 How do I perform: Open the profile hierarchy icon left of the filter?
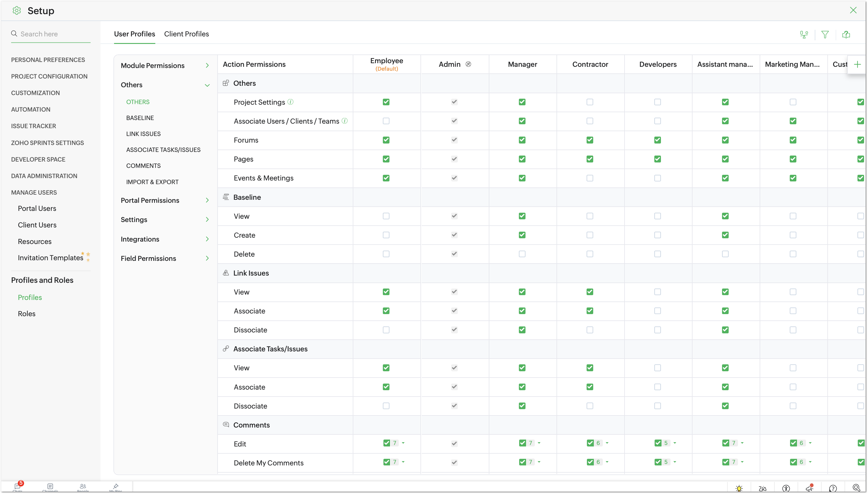coord(804,35)
